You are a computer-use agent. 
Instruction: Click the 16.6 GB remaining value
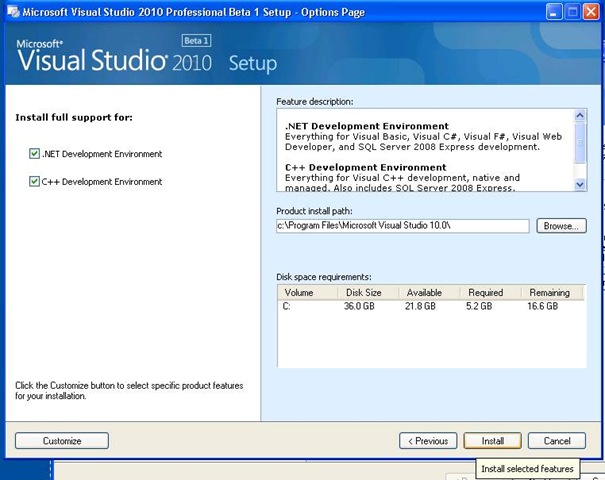(x=542, y=306)
